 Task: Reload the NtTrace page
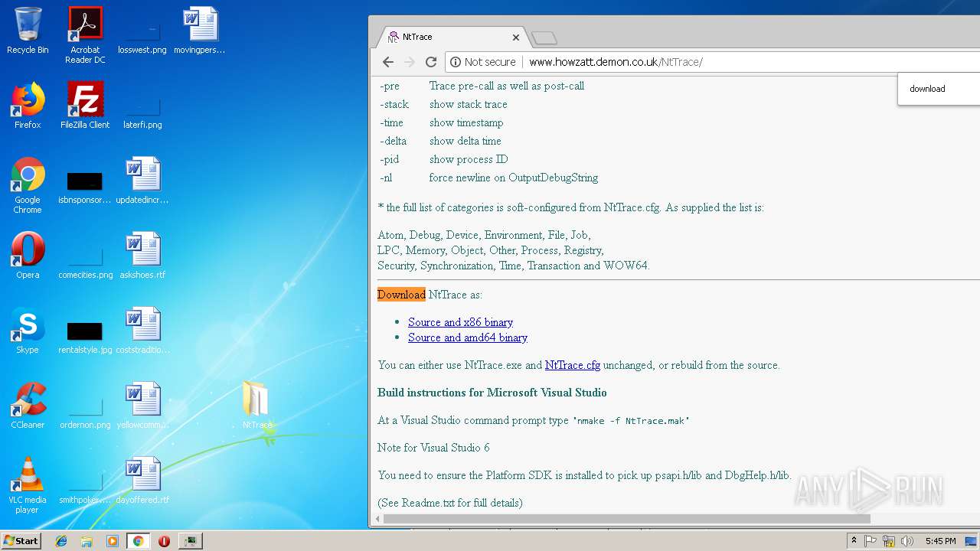(x=431, y=62)
